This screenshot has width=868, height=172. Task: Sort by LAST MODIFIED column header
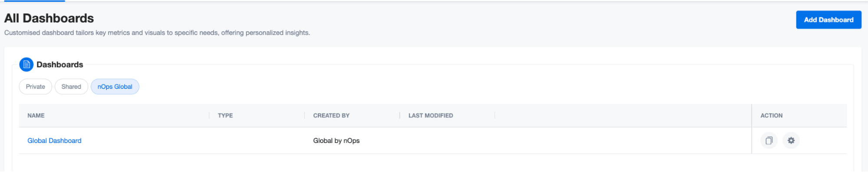click(431, 116)
